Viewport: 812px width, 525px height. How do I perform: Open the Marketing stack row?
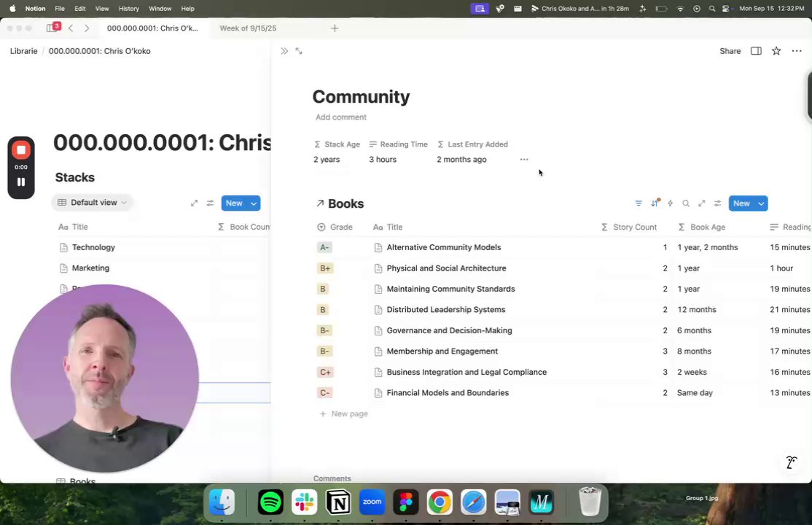(90, 268)
